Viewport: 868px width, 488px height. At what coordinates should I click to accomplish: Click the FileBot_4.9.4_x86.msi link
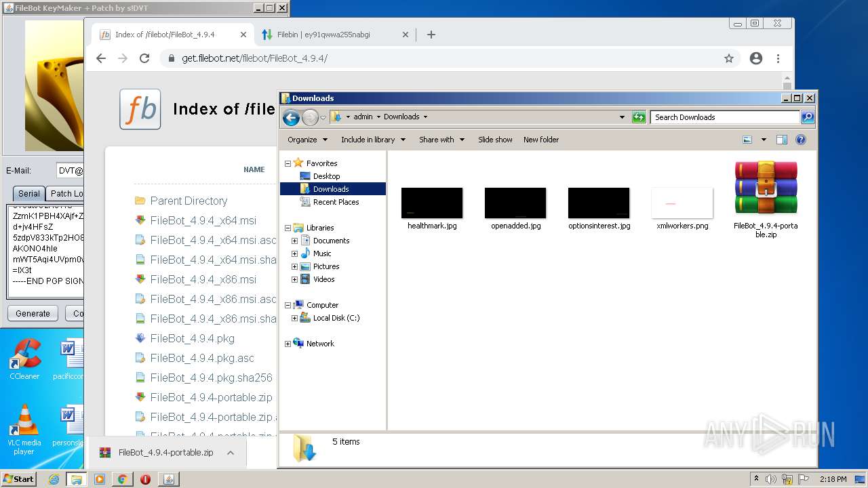click(x=203, y=279)
